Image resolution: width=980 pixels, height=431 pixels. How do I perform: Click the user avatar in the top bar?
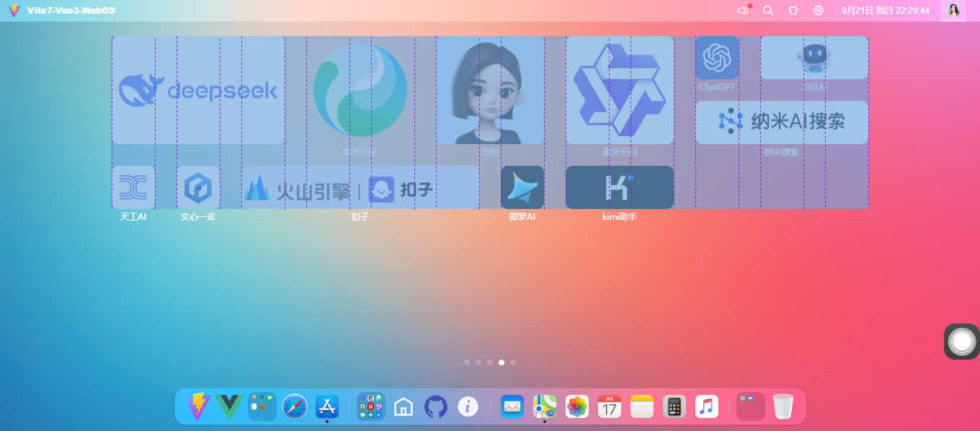(x=953, y=10)
